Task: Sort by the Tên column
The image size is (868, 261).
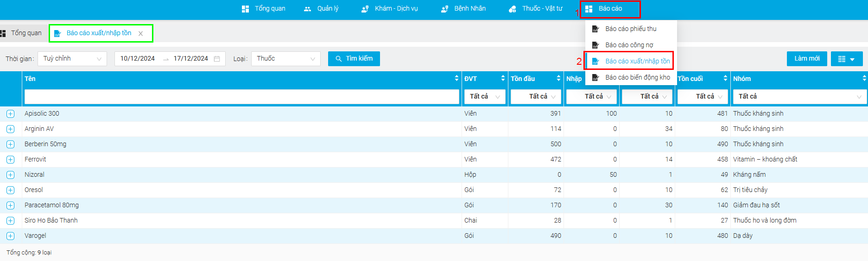Action: point(457,79)
